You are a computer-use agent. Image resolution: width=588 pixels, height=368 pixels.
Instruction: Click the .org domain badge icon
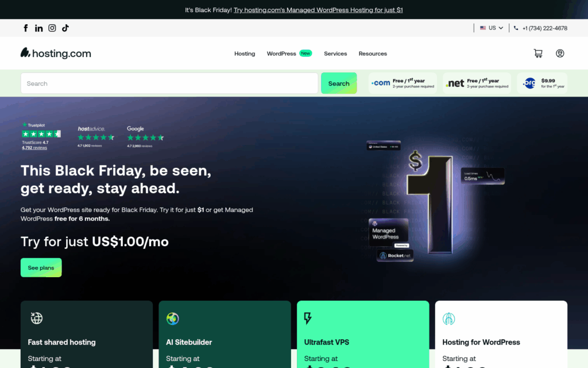[x=529, y=83]
